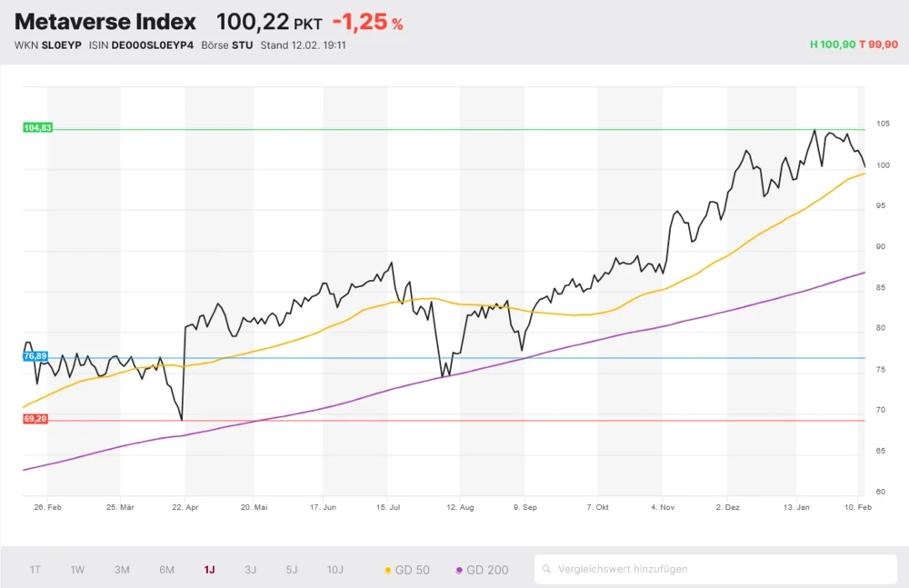Click the green 104,83 price level label

(x=38, y=126)
